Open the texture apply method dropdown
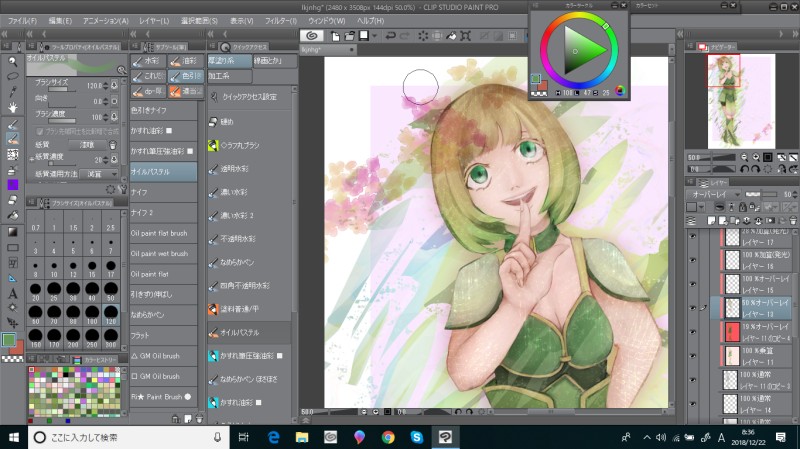Image resolution: width=800 pixels, height=449 pixels. tap(97, 173)
